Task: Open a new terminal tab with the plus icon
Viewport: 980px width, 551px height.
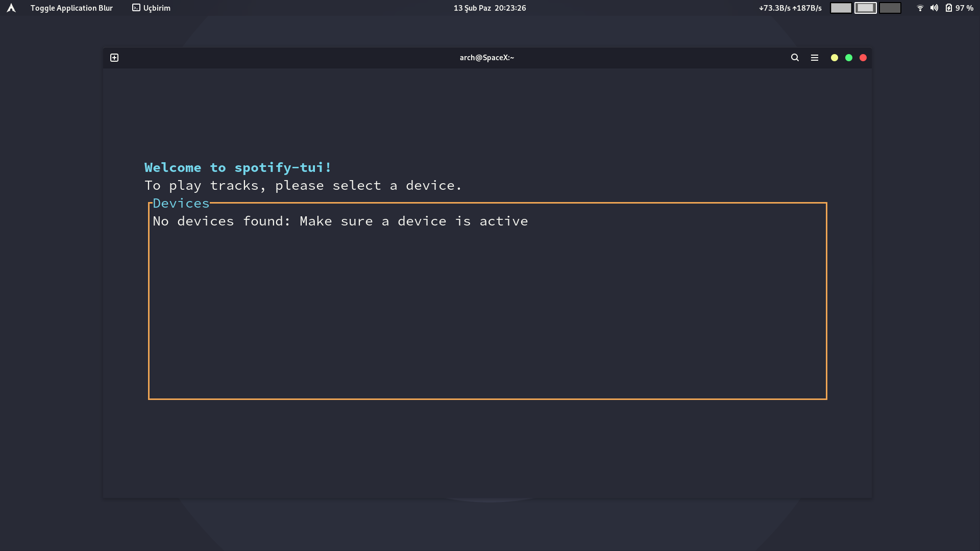Action: click(114, 58)
